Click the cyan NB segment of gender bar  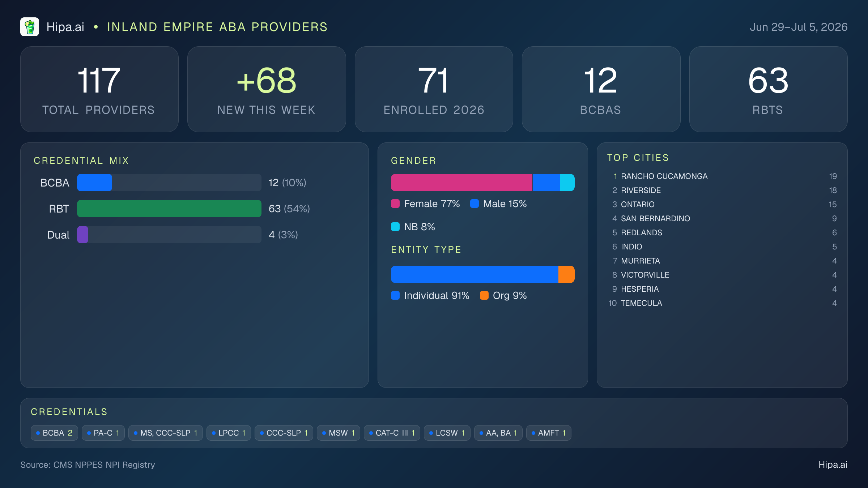coord(567,183)
